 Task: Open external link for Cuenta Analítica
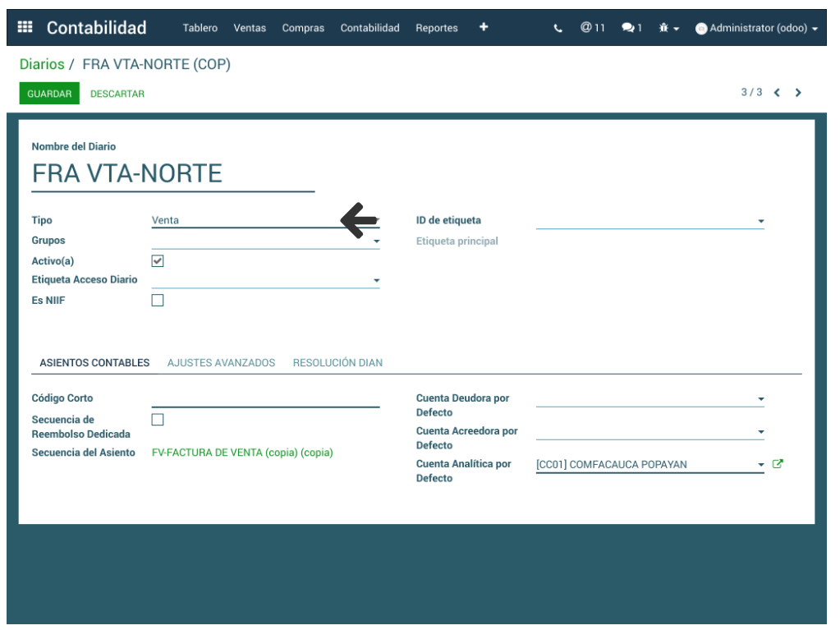[x=778, y=464]
